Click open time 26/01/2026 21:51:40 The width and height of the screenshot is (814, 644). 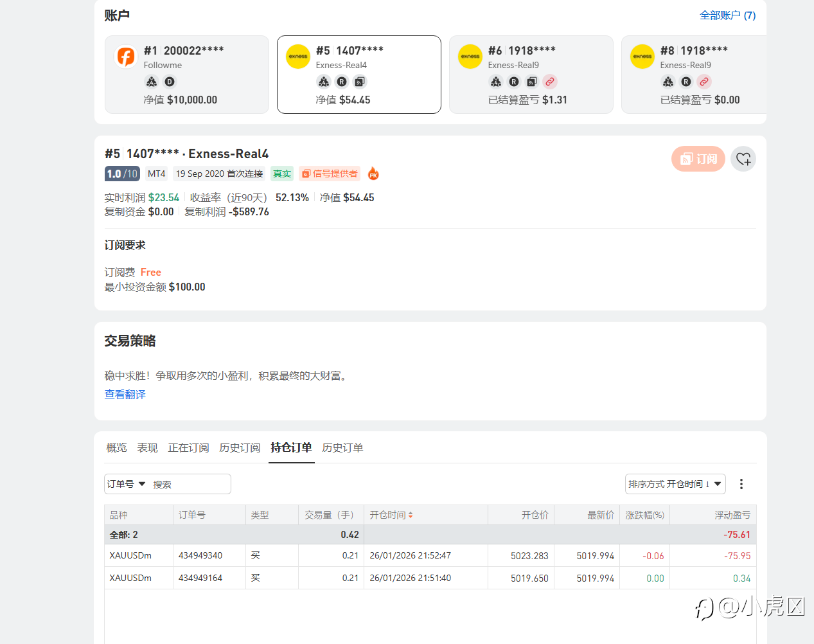(411, 578)
